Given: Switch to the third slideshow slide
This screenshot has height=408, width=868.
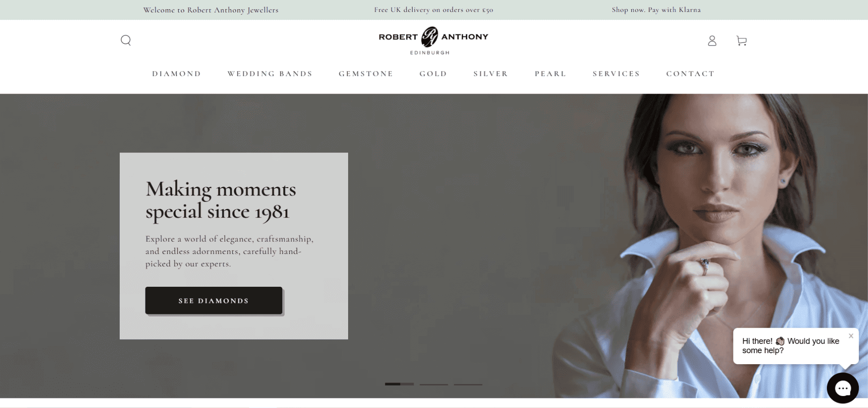Looking at the screenshot, I should (468, 384).
